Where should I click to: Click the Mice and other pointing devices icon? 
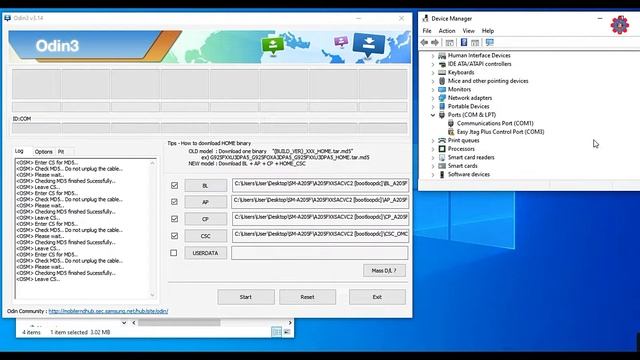pos(442,81)
